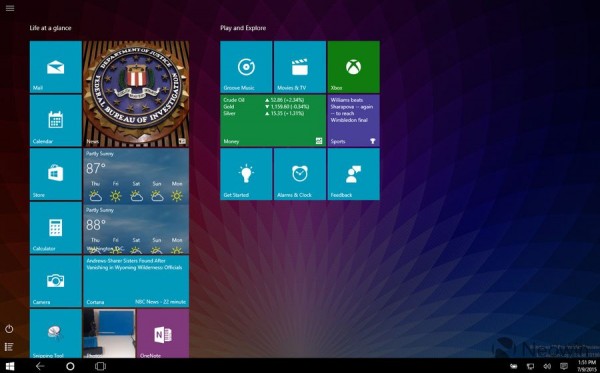
Task: Open the hamburger menu at top-left
Action: 10,8
